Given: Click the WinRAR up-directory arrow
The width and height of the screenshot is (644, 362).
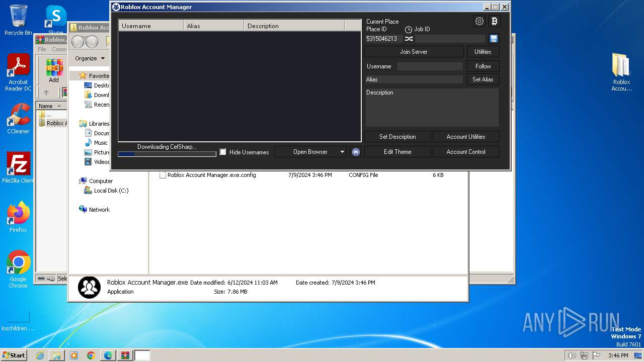Looking at the screenshot, I should pyautogui.click(x=46, y=93).
